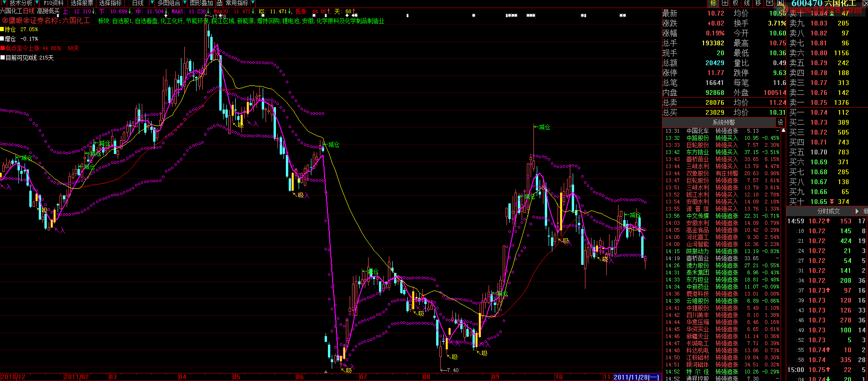The height and width of the screenshot is (381, 868).
Task: Expand the 多图组合 dropdown arrow
Action: click(184, 3)
